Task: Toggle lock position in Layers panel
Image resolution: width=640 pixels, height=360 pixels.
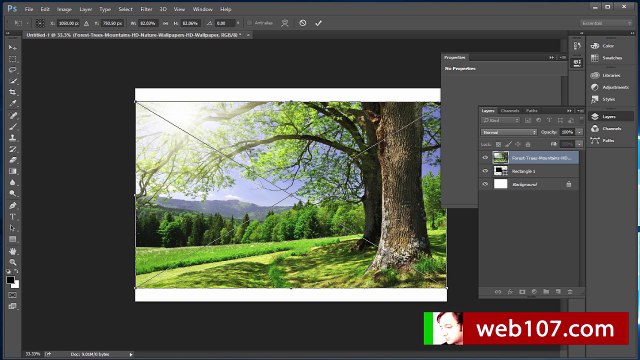Action: pos(518,144)
